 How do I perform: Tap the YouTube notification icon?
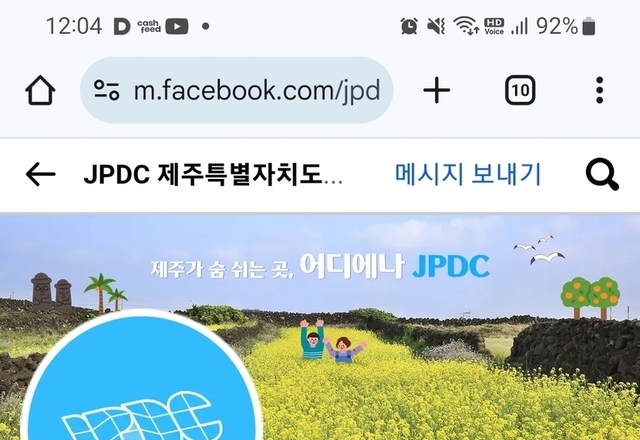pos(177,27)
